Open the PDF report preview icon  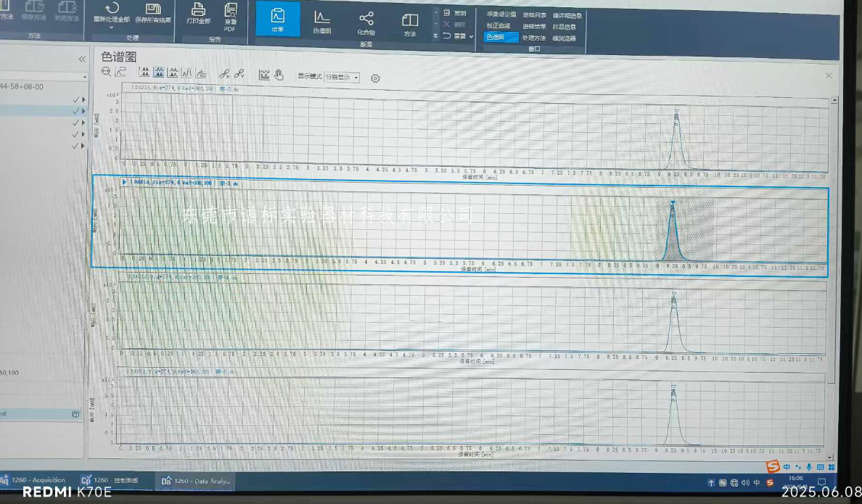point(230,10)
